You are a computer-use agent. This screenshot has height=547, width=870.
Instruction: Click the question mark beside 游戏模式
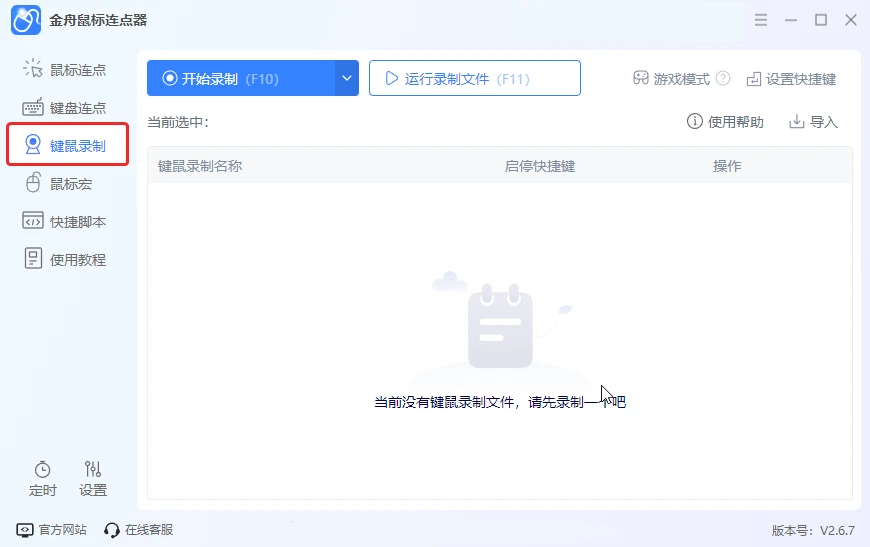pyautogui.click(x=723, y=78)
